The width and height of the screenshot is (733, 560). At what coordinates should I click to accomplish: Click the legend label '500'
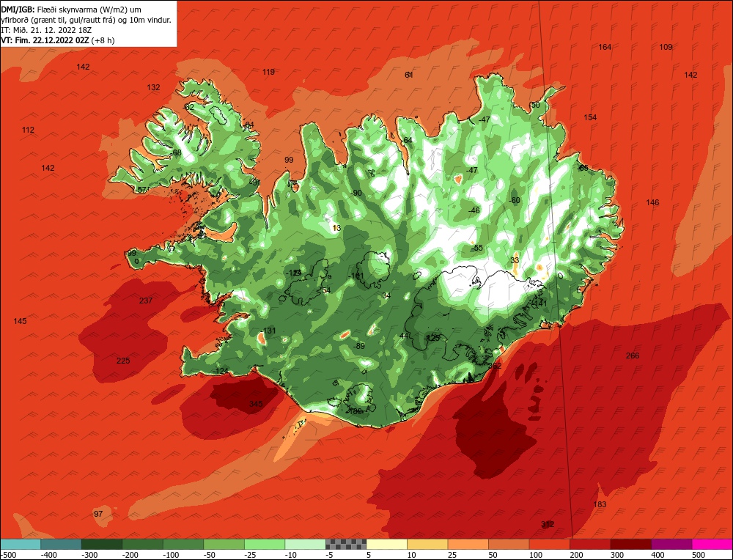[x=699, y=555]
